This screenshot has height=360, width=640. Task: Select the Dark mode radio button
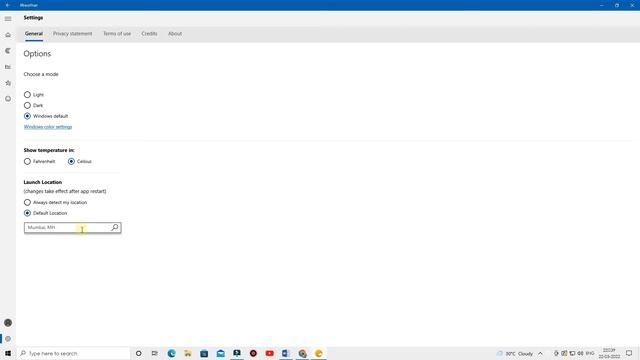coord(27,105)
